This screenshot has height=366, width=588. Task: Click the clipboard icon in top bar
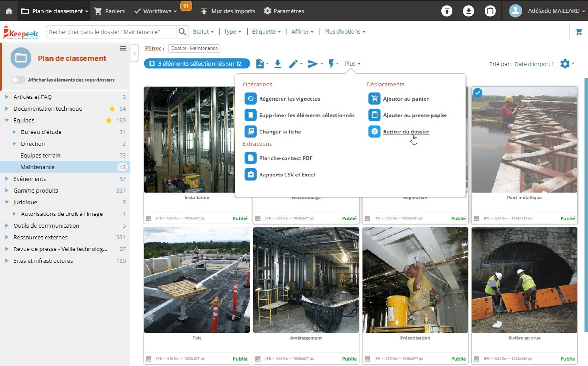(490, 11)
